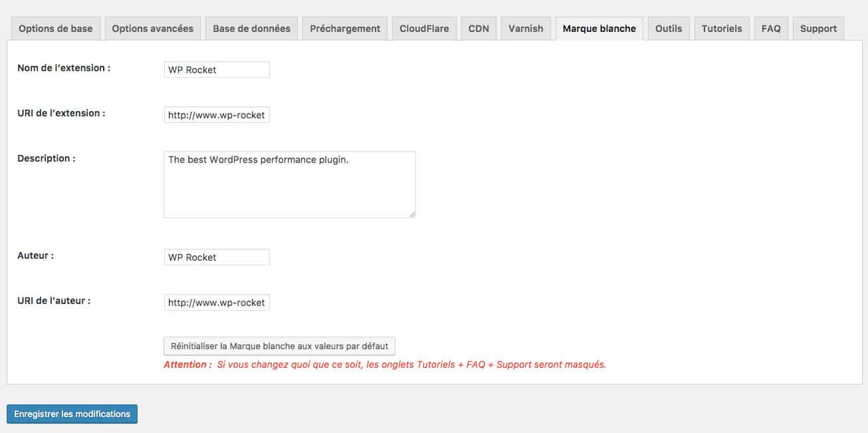Switch to the Options de base tab
The height and width of the screenshot is (433, 868).
point(56,29)
